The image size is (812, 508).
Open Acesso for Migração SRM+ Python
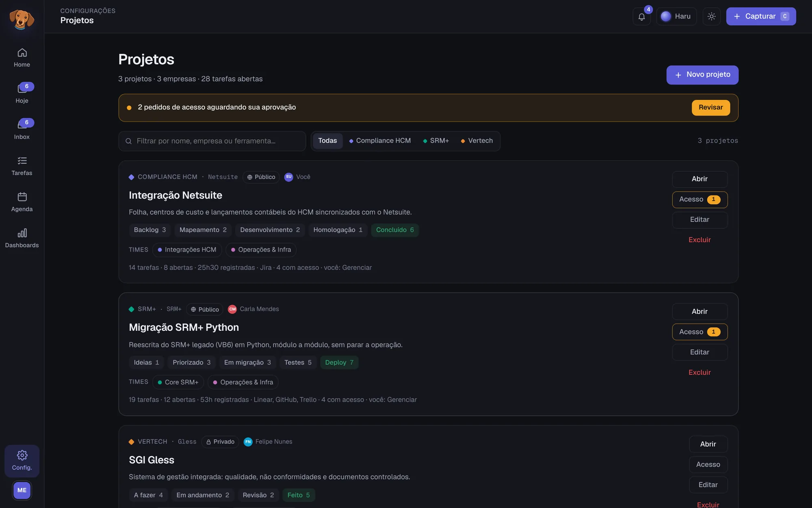[x=700, y=332]
